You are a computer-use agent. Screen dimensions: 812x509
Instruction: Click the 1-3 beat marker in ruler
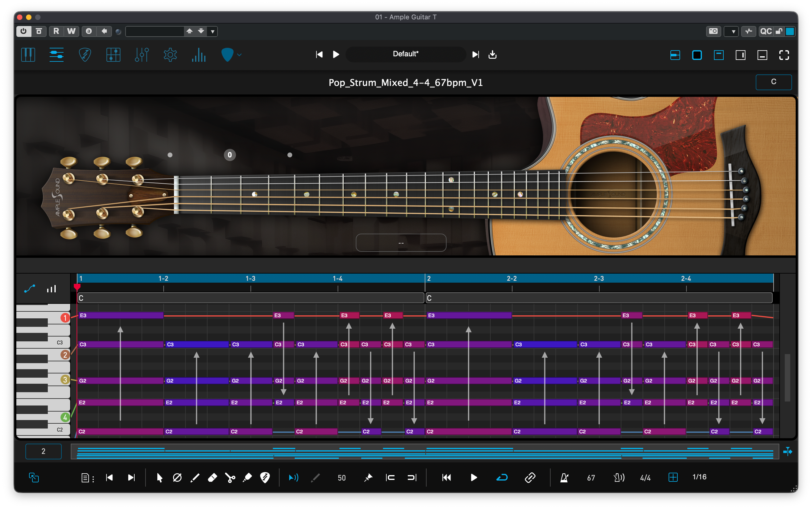click(x=250, y=278)
